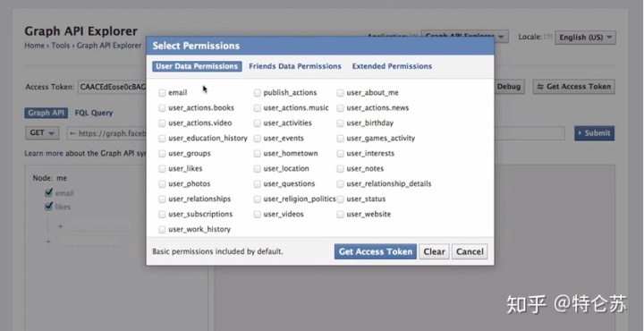Open Graph API Explorer breadcrumb link
Viewport: 644px width, 331px height.
tap(109, 46)
